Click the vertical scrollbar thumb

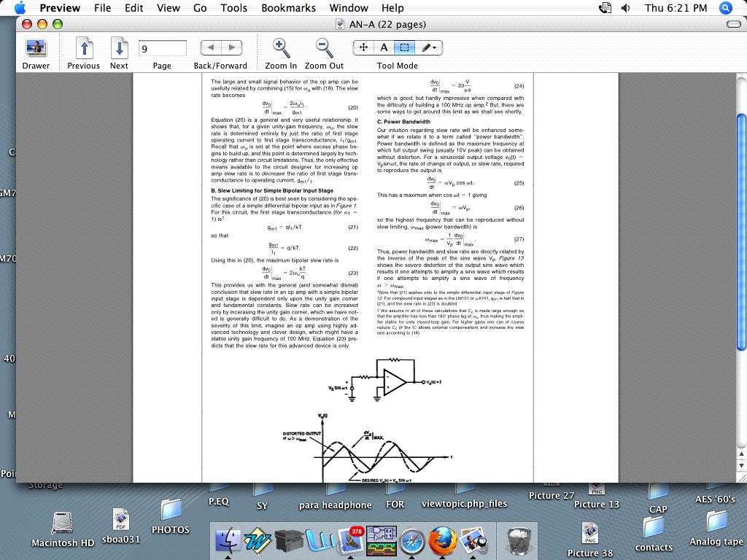[x=741, y=233]
